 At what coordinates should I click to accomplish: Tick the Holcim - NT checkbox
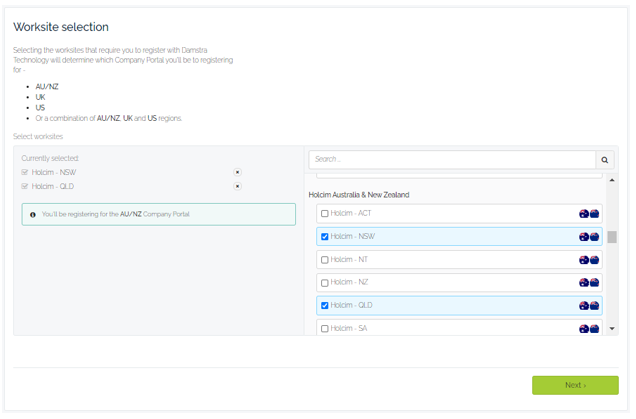324,260
